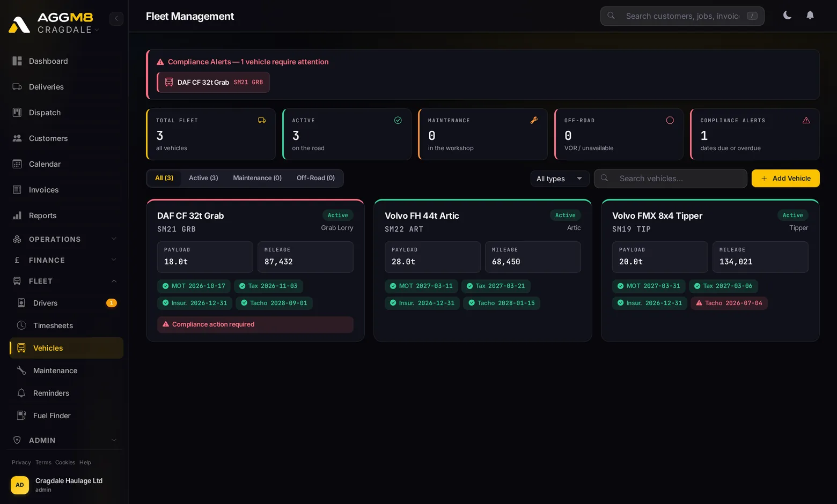This screenshot has height=504, width=837.
Task: Select the Active (3) filter tab
Action: pyautogui.click(x=203, y=178)
